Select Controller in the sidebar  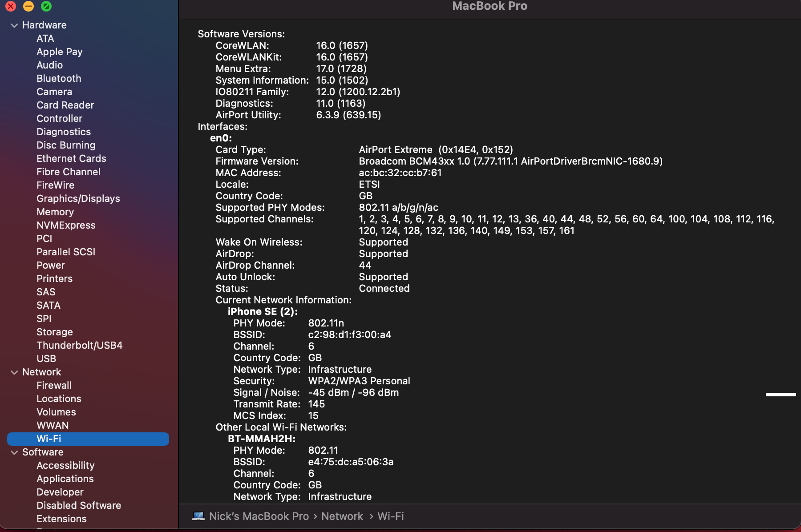pos(60,119)
